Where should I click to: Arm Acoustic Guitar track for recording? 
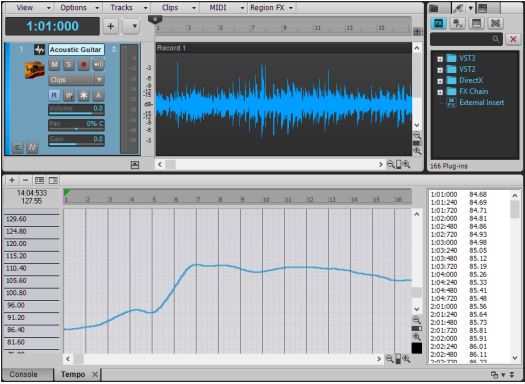[x=84, y=64]
